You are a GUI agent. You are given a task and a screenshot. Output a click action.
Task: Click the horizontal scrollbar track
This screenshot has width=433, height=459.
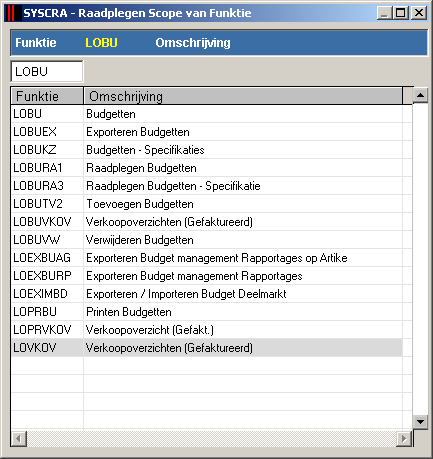211,438
